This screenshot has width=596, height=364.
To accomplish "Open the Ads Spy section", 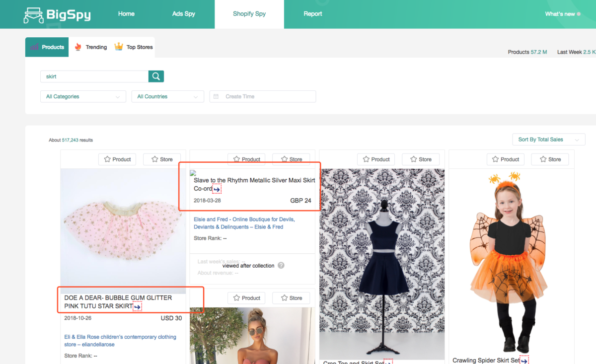I will click(x=184, y=14).
